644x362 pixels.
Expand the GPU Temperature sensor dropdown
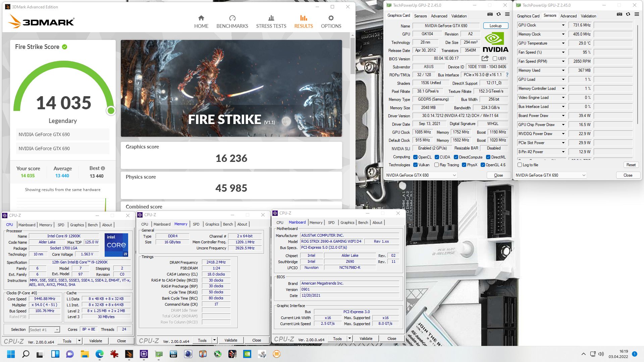click(x=563, y=43)
